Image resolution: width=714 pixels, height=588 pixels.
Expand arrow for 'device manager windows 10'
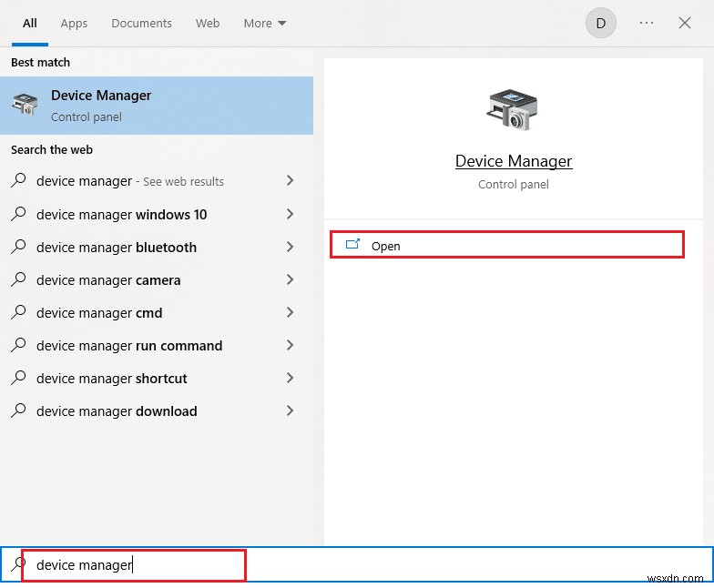pos(290,214)
